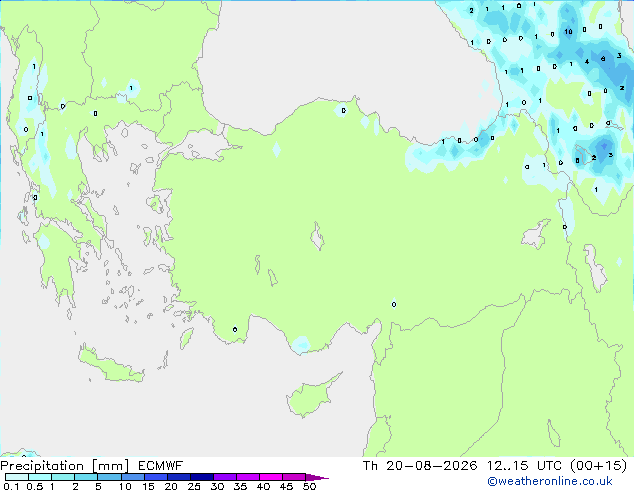This screenshot has height=490, width=634.
Task: Click the legend label '0.1'
Action: (11, 486)
